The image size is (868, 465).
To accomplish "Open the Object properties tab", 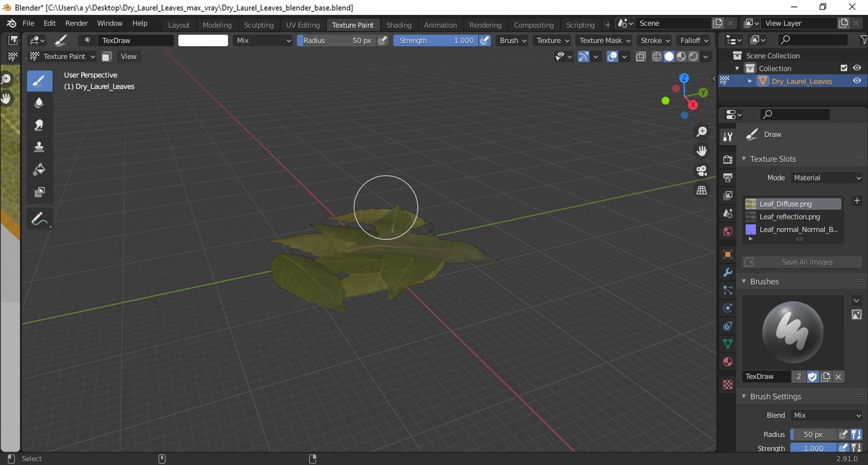I will (727, 254).
